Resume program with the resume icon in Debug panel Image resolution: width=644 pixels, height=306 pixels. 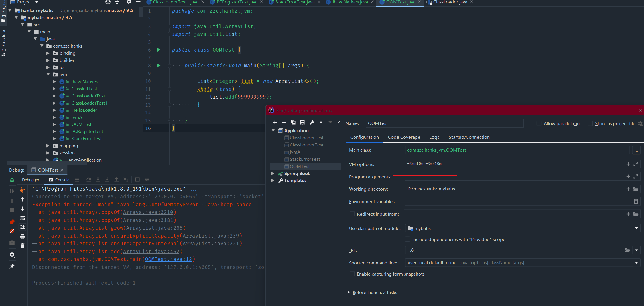(12, 191)
